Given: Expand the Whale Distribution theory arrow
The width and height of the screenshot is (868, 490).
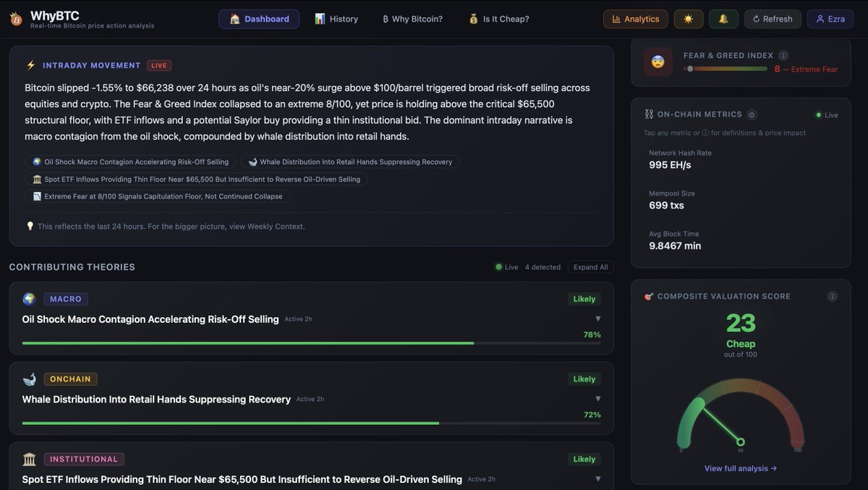Looking at the screenshot, I should pyautogui.click(x=597, y=399).
